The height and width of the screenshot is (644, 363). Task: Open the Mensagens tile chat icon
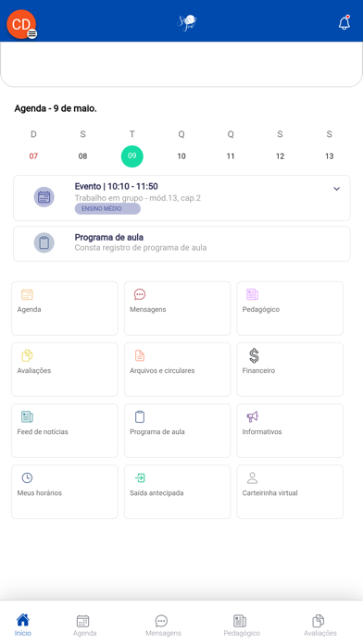point(140,294)
